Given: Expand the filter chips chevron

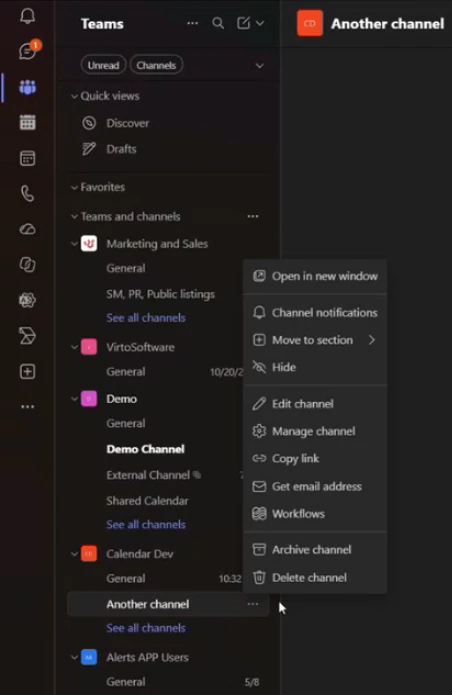Looking at the screenshot, I should [260, 66].
